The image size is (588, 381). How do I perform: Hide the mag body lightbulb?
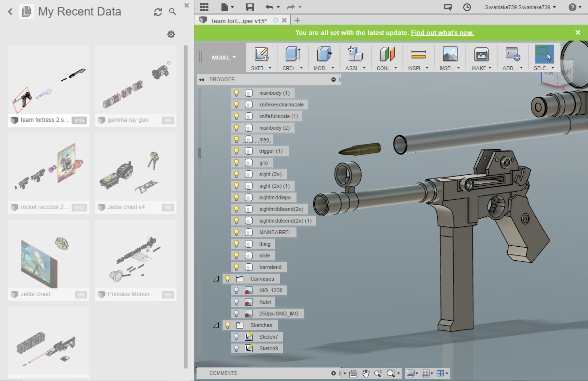pos(236,140)
